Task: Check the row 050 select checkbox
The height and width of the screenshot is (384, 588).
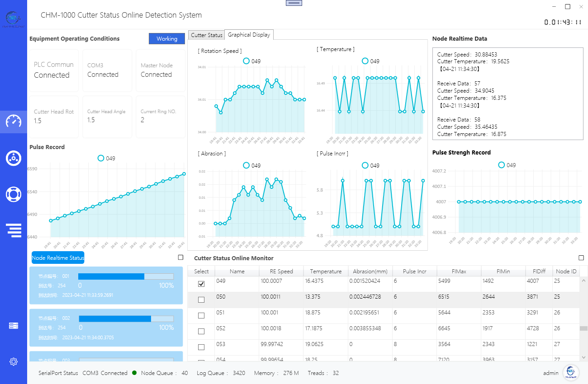Action: pyautogui.click(x=201, y=300)
